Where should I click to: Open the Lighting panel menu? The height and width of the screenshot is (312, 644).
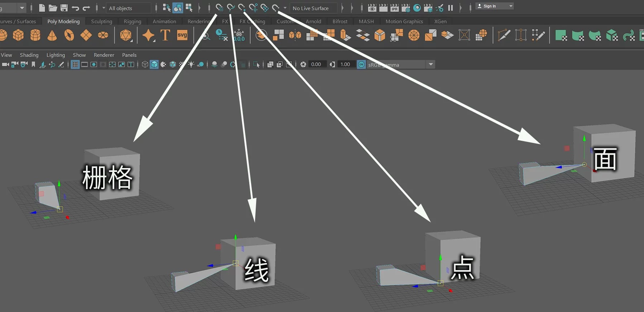tap(56, 55)
